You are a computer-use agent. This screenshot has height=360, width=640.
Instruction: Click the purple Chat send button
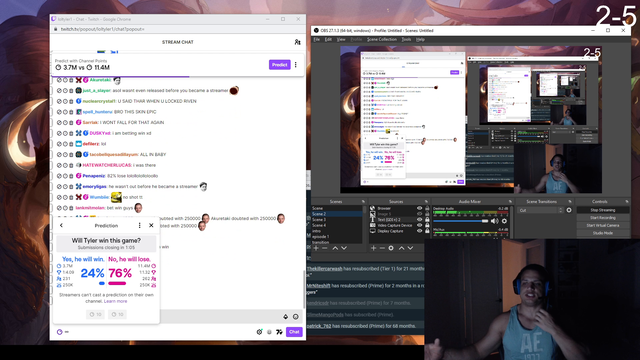click(x=294, y=332)
